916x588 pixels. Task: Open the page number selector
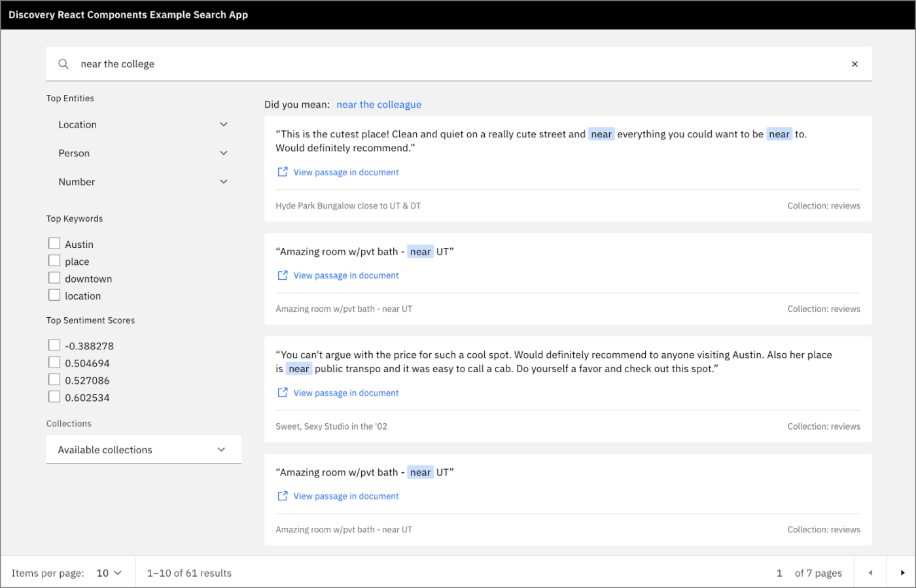tap(779, 573)
